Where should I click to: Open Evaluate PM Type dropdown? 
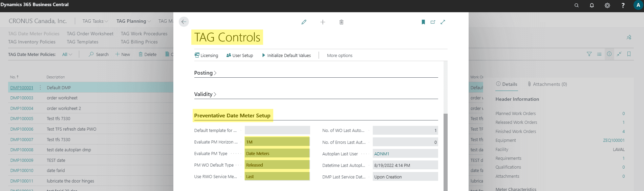tap(277, 153)
